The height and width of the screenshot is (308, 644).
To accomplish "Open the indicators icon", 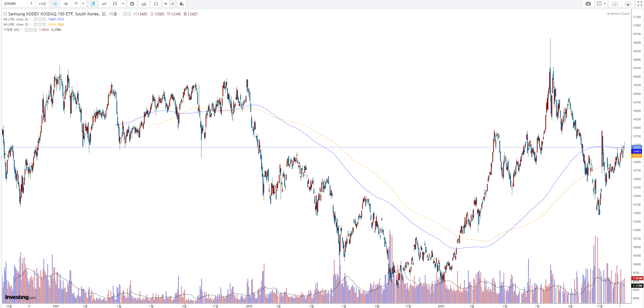I will click(144, 4).
